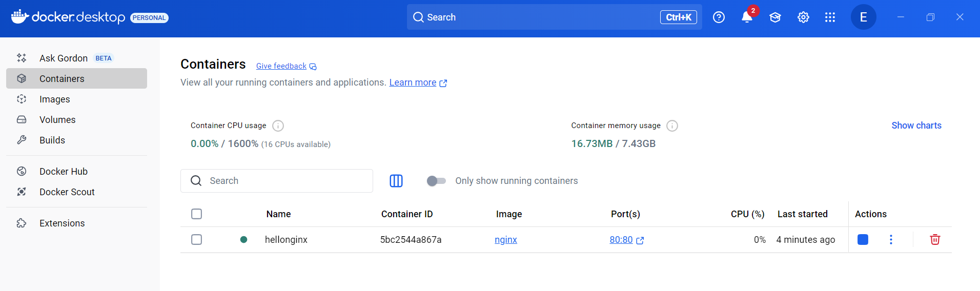
Task: Click external link icon after Learn more
Action: coord(443,83)
